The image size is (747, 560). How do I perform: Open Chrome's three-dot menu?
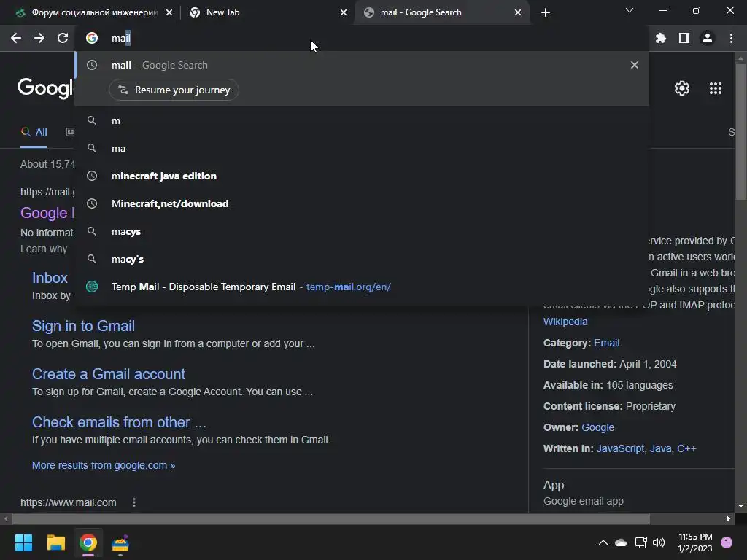point(731,38)
